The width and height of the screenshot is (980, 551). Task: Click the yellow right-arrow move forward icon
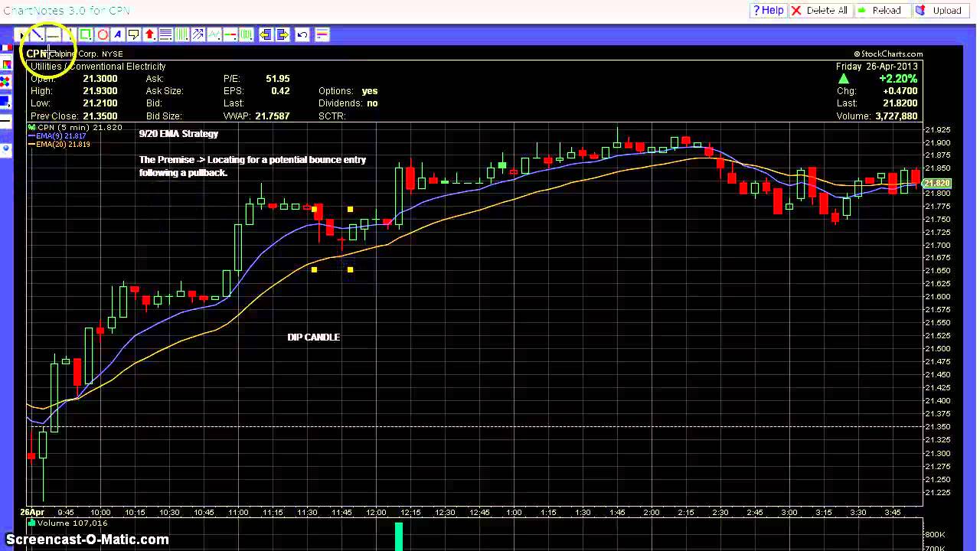(283, 34)
